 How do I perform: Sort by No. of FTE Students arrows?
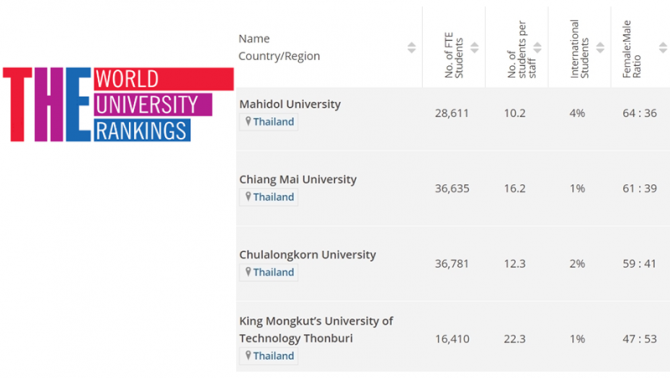click(x=474, y=47)
